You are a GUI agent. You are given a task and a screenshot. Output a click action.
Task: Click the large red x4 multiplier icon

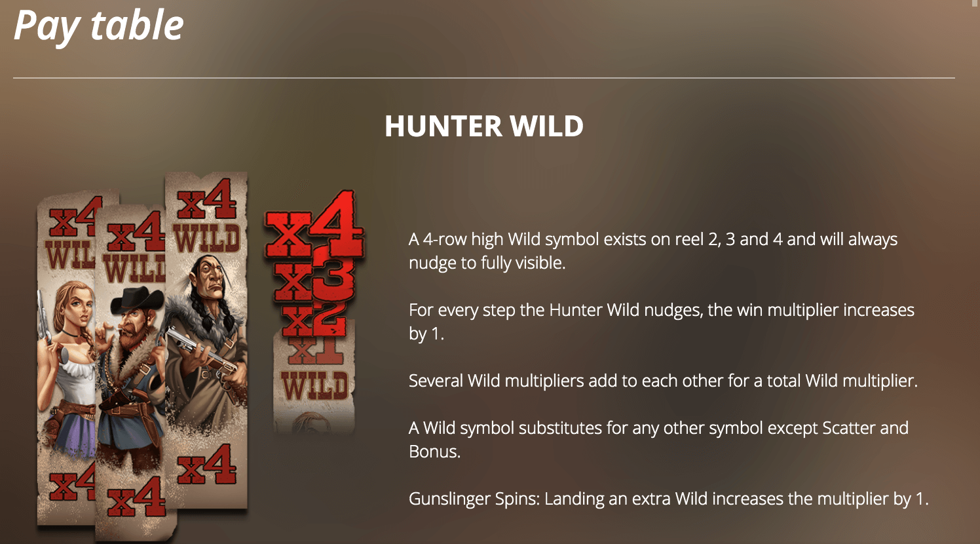314,226
